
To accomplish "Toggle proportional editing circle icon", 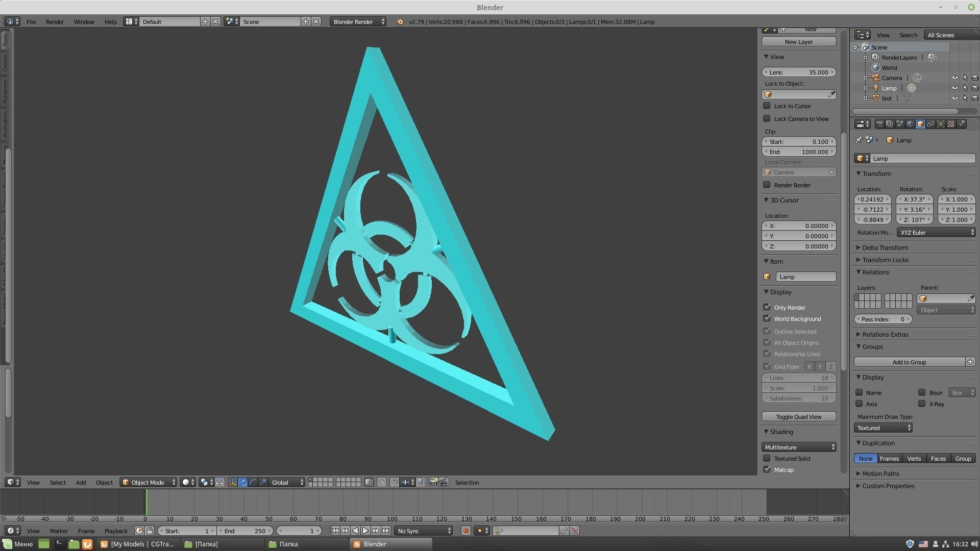I will [382, 483].
